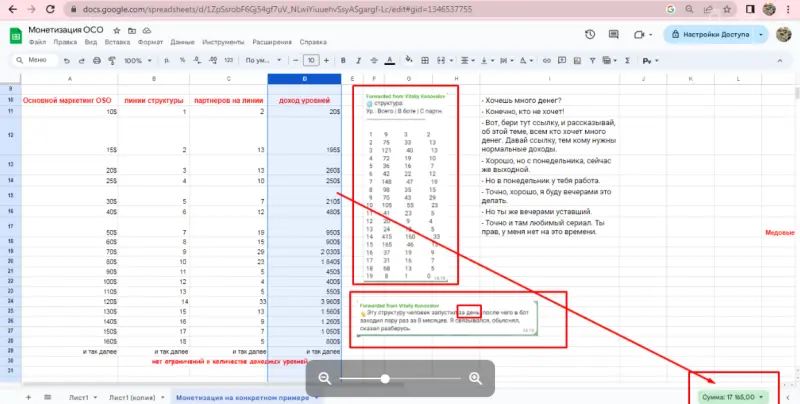Redo the last undone action

[x=82, y=61]
